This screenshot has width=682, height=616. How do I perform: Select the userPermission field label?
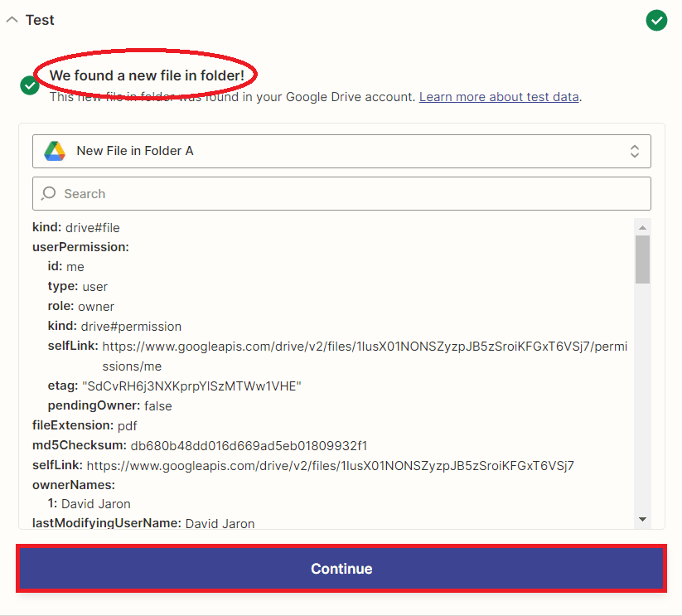[80, 247]
